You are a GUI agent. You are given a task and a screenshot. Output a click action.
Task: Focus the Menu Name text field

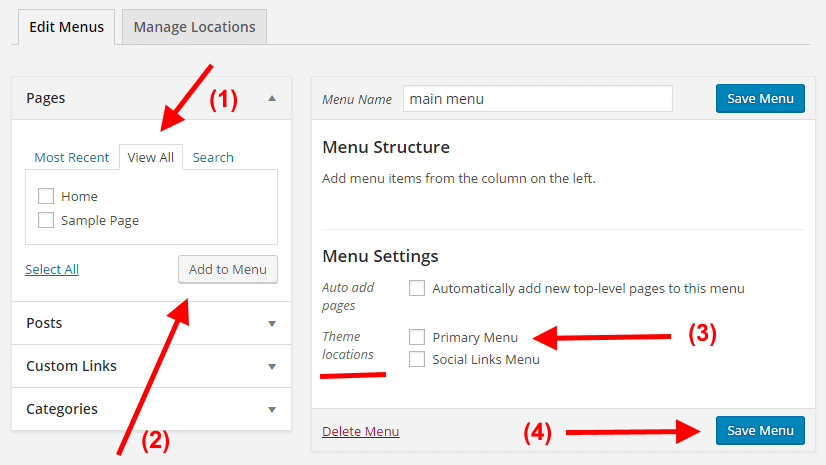click(x=538, y=98)
